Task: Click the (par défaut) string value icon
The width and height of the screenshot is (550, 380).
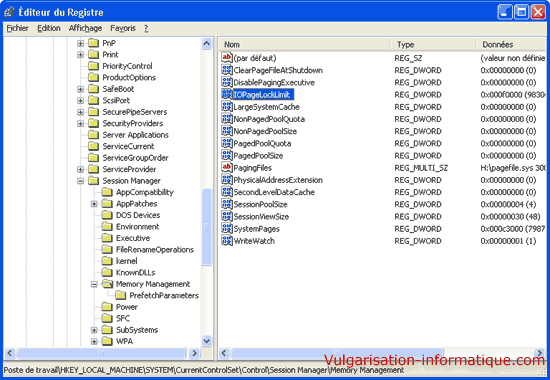Action: point(227,58)
